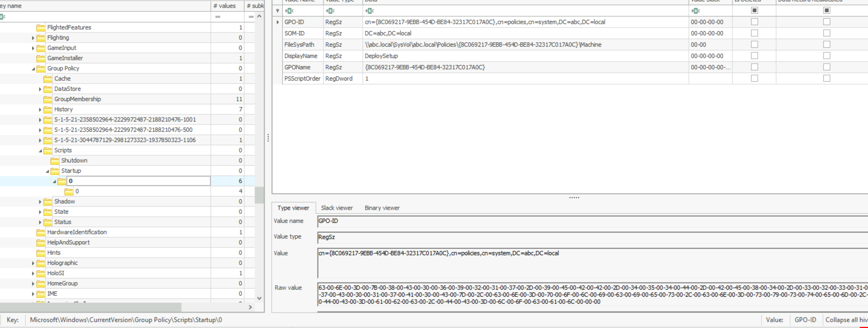Image resolution: width=868 pixels, height=328 pixels.
Task: Click the HardwareIdentification folder icon
Action: [41, 232]
